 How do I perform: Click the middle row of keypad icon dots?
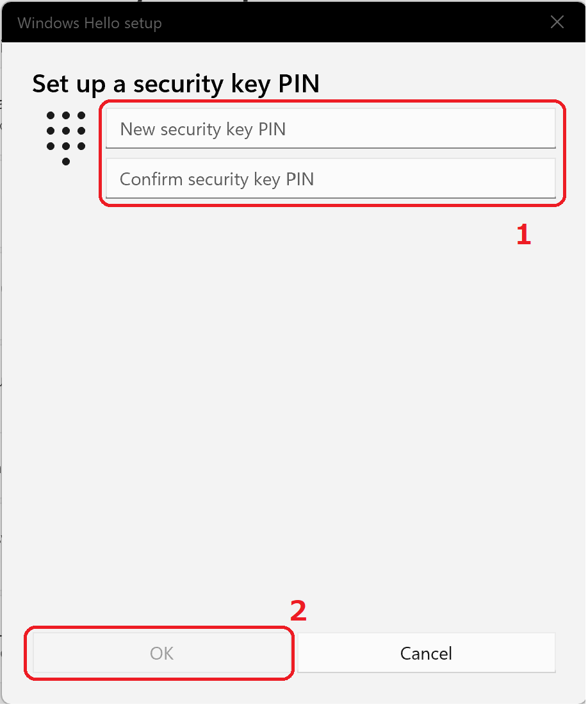[x=66, y=131]
